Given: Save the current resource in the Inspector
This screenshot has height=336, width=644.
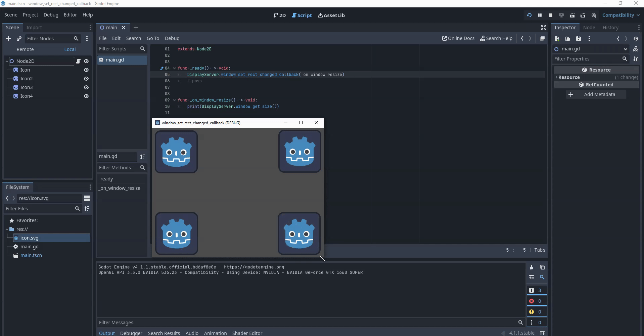Looking at the screenshot, I should pyautogui.click(x=579, y=39).
